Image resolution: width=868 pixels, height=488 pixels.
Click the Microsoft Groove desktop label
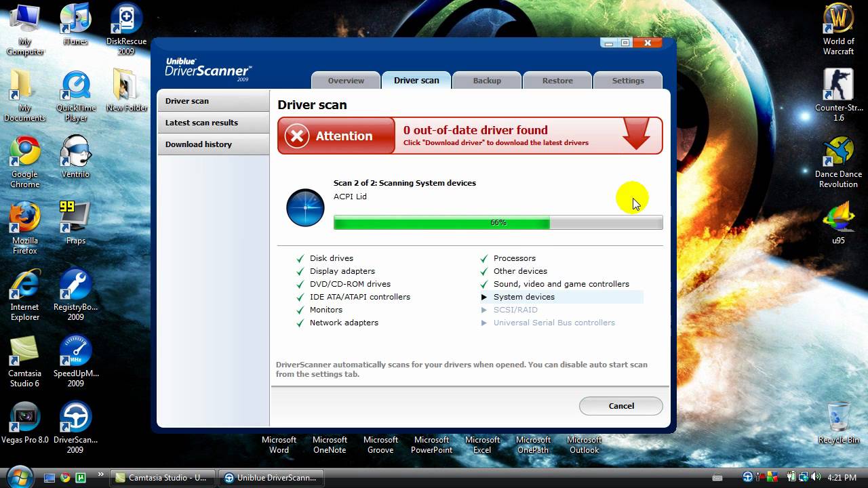pyautogui.click(x=380, y=445)
